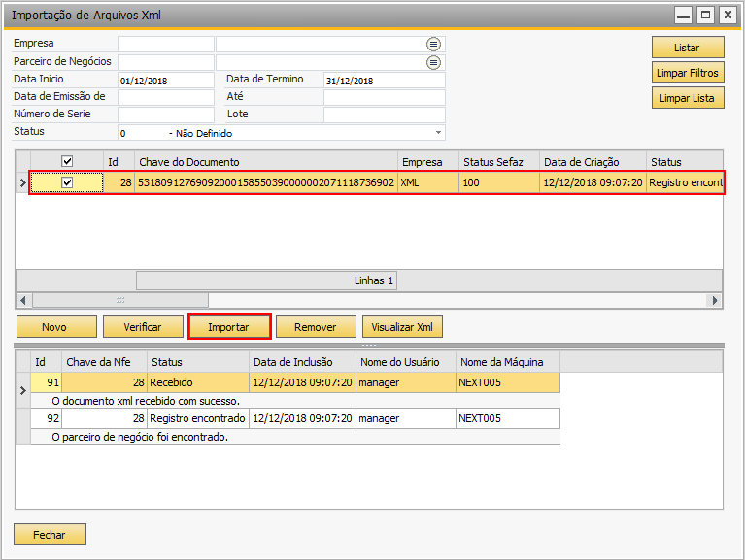Click the Chave do Documento column header
Image resolution: width=745 pixels, height=560 pixels.
266,162
